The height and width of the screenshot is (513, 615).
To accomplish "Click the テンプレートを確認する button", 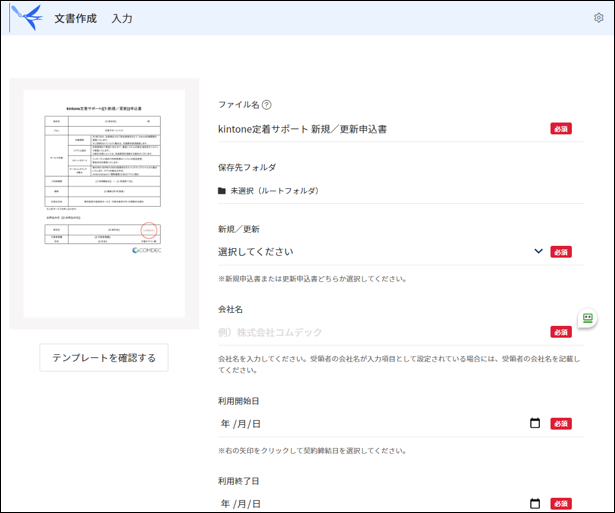I will point(104,358).
